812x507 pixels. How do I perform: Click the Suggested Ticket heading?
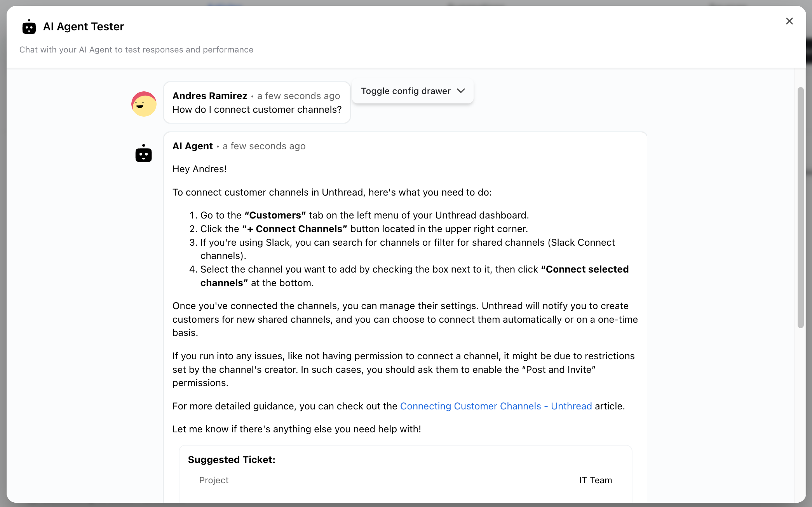(232, 460)
